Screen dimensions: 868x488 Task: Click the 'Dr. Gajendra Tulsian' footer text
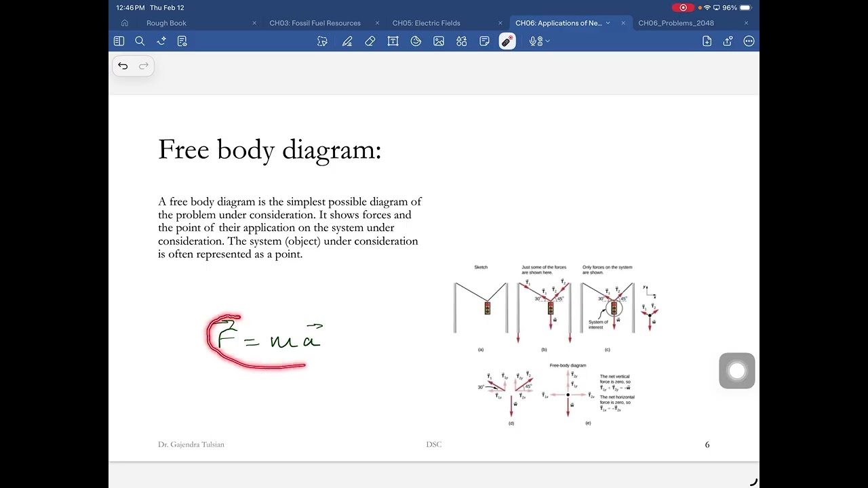point(191,445)
